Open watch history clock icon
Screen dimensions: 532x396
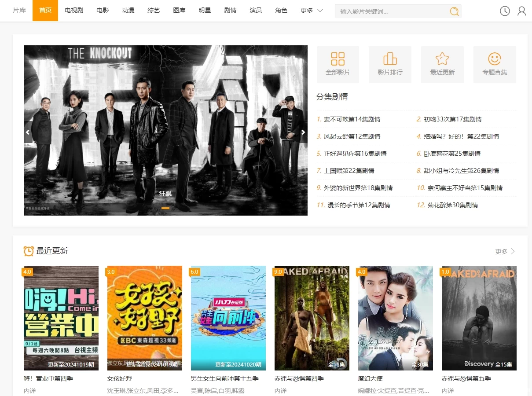pyautogui.click(x=505, y=11)
